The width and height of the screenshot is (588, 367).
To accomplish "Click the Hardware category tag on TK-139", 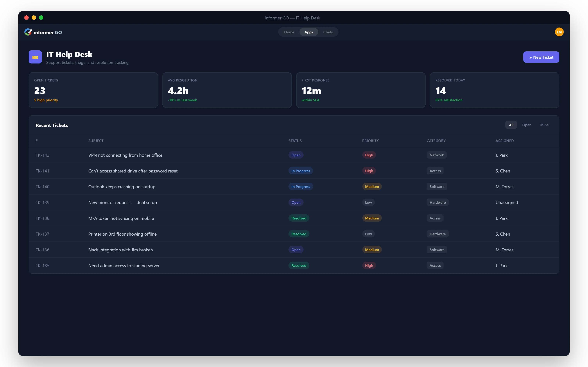I will click(437, 202).
